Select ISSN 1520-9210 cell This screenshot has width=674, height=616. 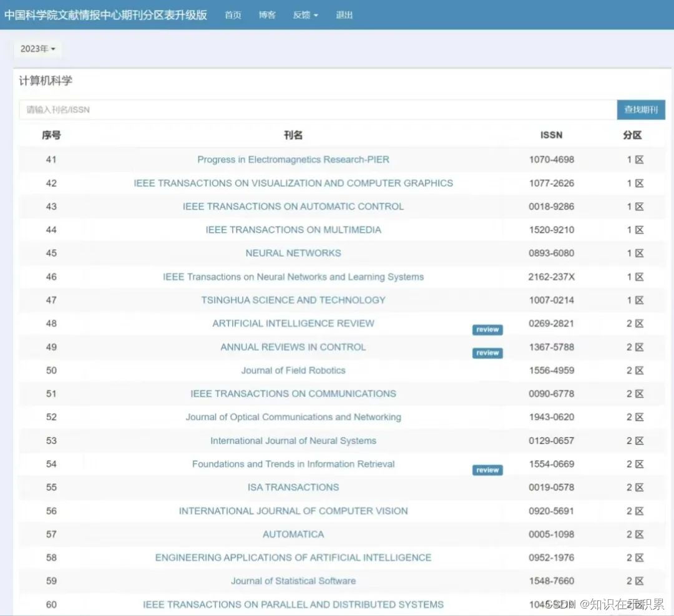click(x=552, y=230)
